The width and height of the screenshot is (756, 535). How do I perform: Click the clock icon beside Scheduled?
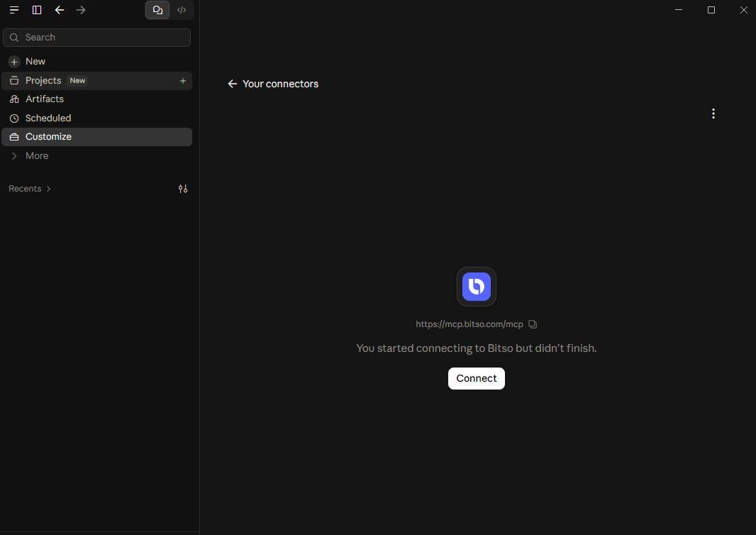[x=14, y=118]
